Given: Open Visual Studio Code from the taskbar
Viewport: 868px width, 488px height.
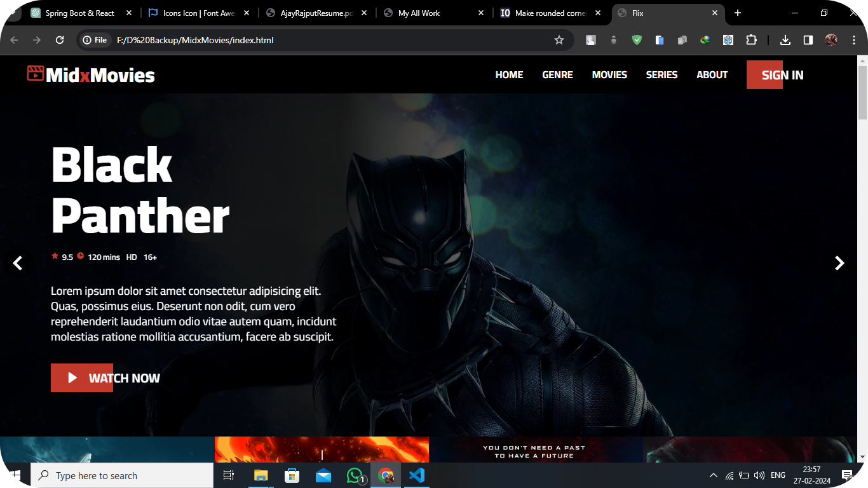Looking at the screenshot, I should [x=417, y=475].
